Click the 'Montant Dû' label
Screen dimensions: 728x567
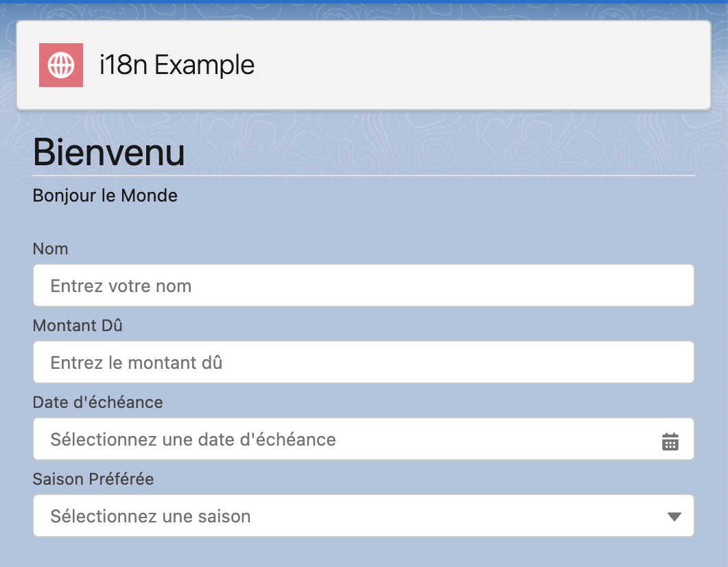[78, 326]
